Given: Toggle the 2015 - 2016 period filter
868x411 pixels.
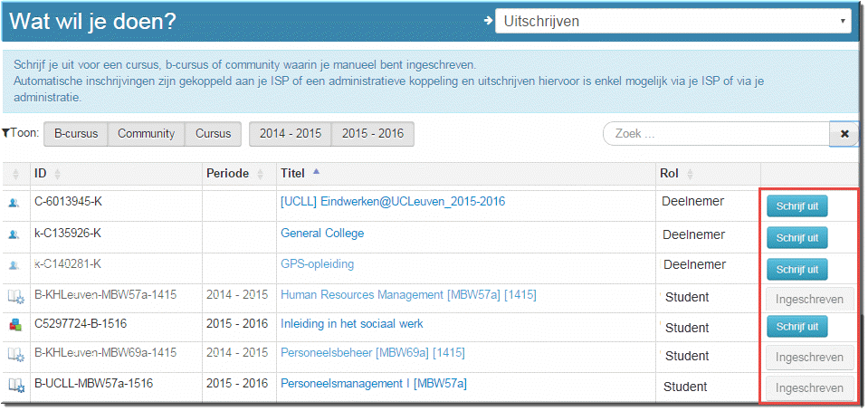Looking at the screenshot, I should tap(373, 134).
